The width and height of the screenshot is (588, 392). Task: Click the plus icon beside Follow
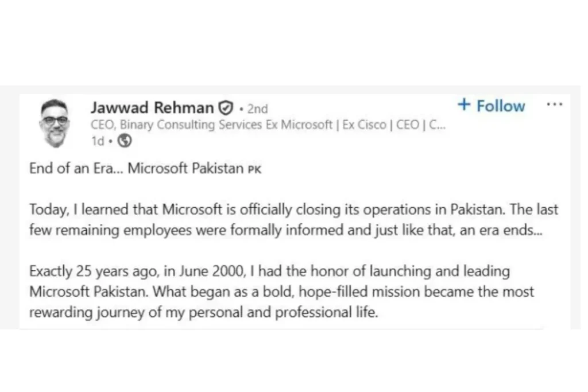(x=464, y=104)
